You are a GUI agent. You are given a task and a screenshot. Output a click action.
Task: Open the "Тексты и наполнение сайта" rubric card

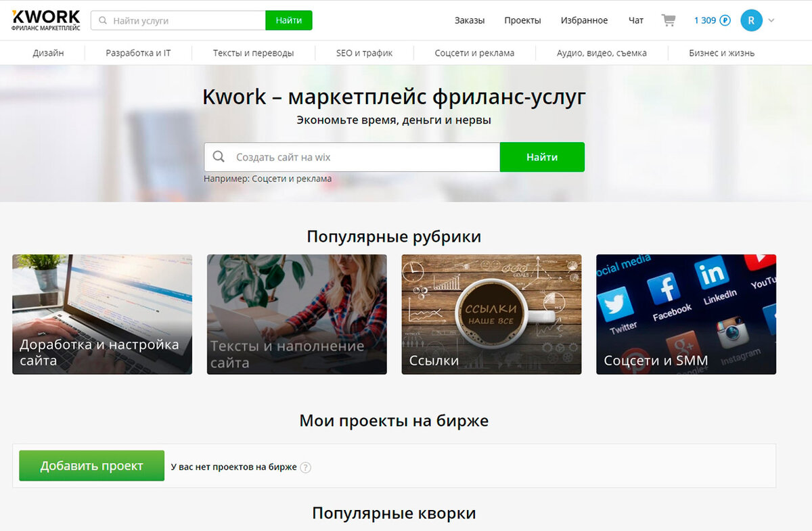(x=297, y=315)
